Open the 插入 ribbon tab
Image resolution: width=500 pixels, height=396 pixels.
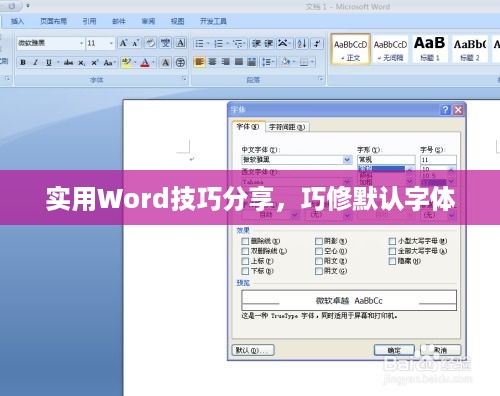[x=17, y=21]
